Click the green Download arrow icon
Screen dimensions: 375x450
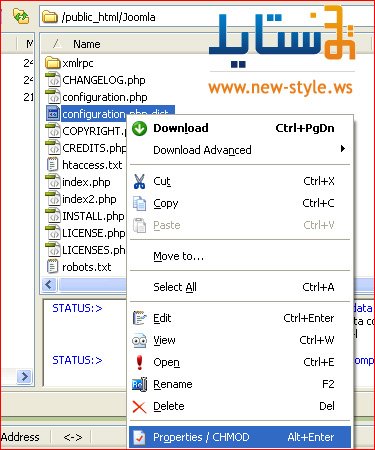tap(139, 128)
